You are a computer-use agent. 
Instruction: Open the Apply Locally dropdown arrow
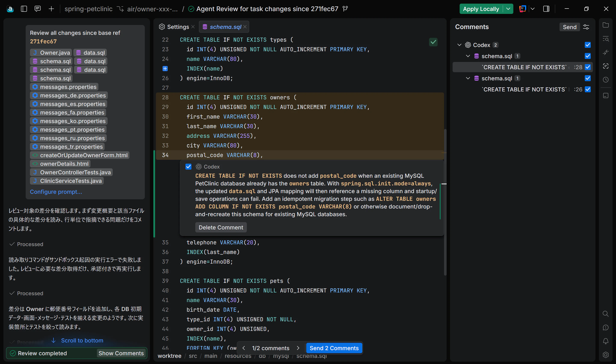(508, 9)
